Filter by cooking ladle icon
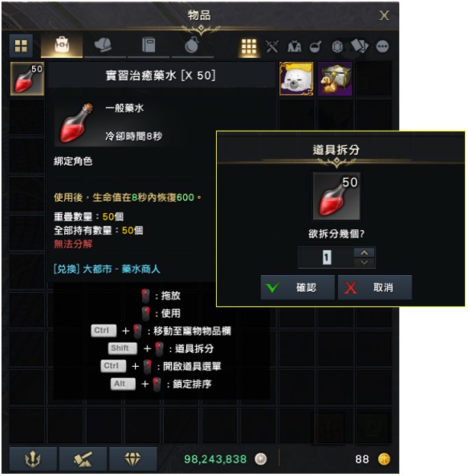Screen dimensions: 468x476 [x=316, y=47]
